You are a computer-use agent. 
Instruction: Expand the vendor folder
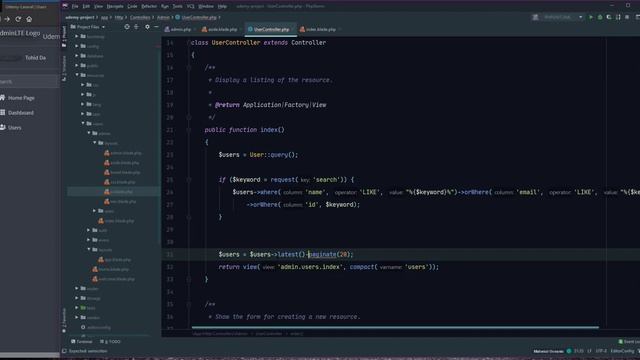pos(76,317)
